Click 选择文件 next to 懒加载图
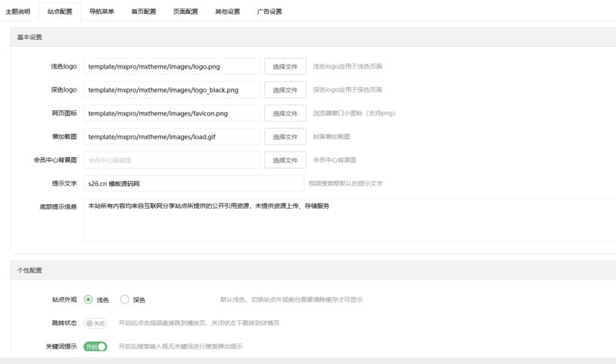Viewport: 616px width, 364px height. point(285,137)
